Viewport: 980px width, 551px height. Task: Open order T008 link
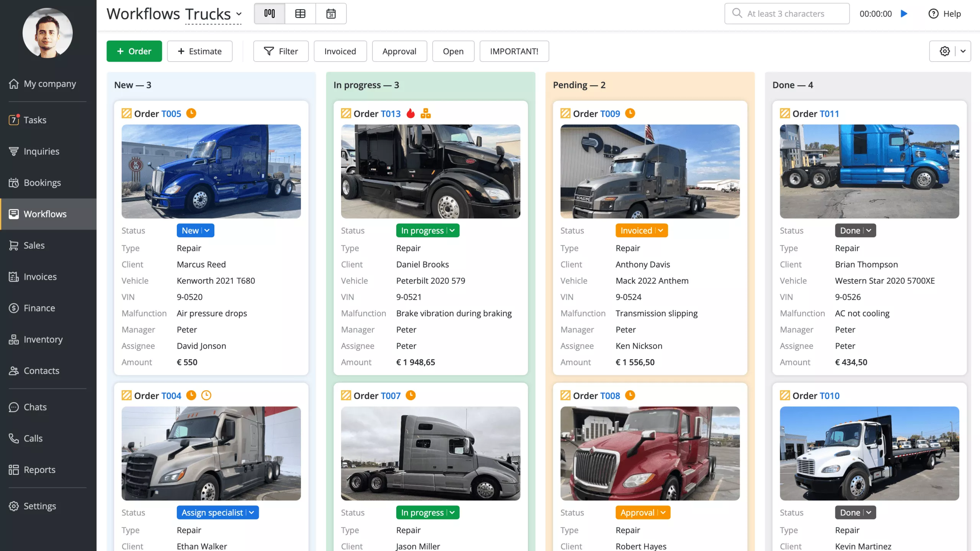click(610, 396)
